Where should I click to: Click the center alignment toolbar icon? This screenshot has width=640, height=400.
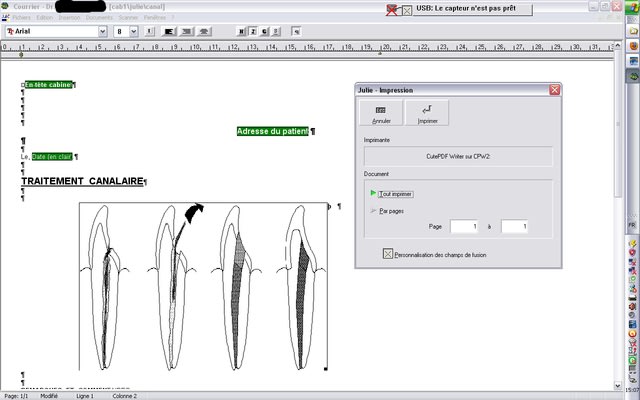[x=186, y=32]
